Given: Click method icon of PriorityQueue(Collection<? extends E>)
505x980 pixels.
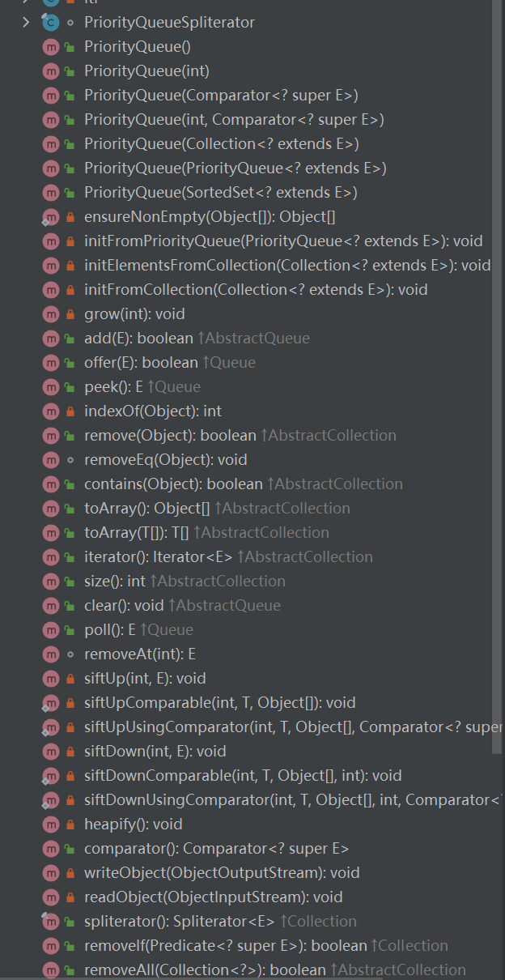Looking at the screenshot, I should tap(51, 144).
